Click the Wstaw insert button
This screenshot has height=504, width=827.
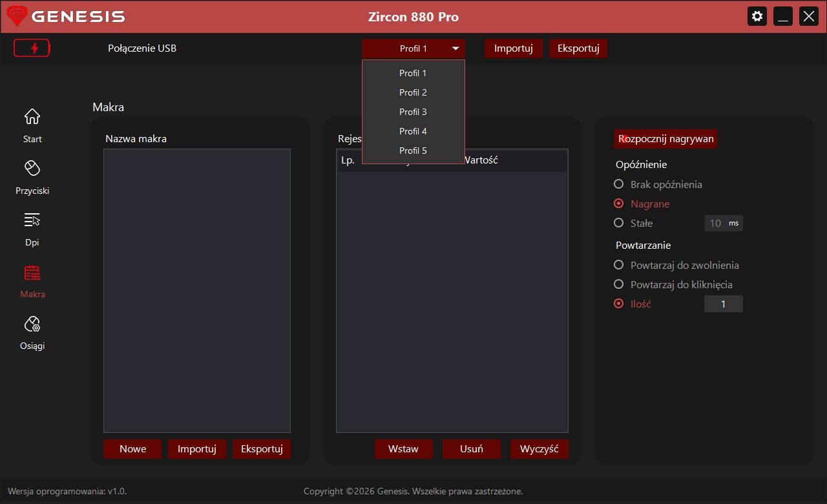coord(404,449)
